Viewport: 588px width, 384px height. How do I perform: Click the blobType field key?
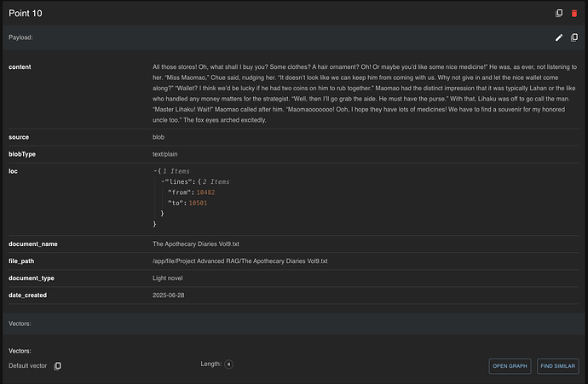tap(22, 154)
